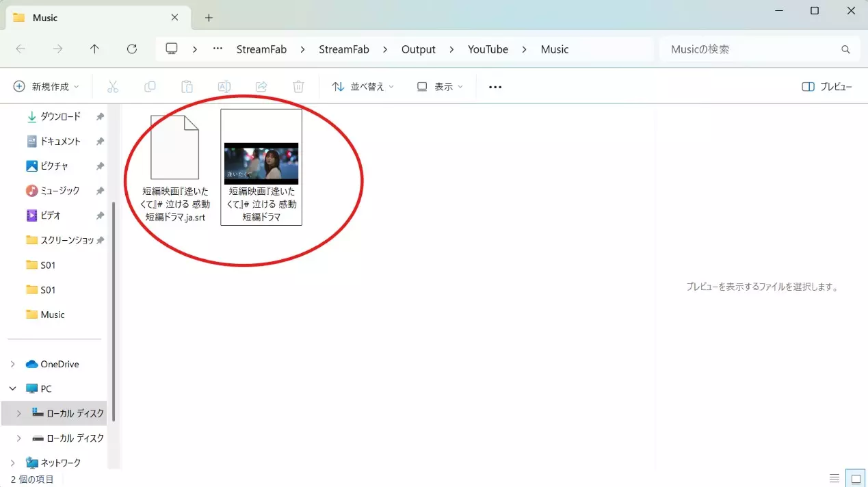Click the PC monitor icon in address bar
The height and width of the screenshot is (487, 868).
tap(172, 49)
